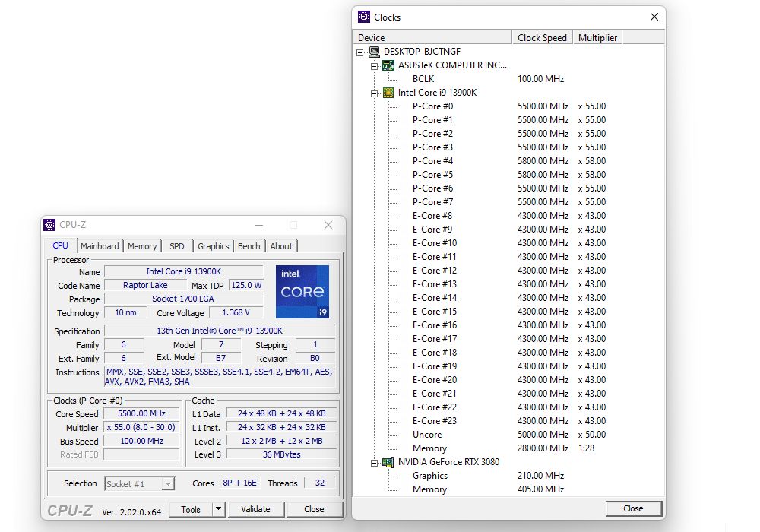Click the Specification field 13th Gen Intel Core
The image size is (760, 532).
[x=220, y=331]
